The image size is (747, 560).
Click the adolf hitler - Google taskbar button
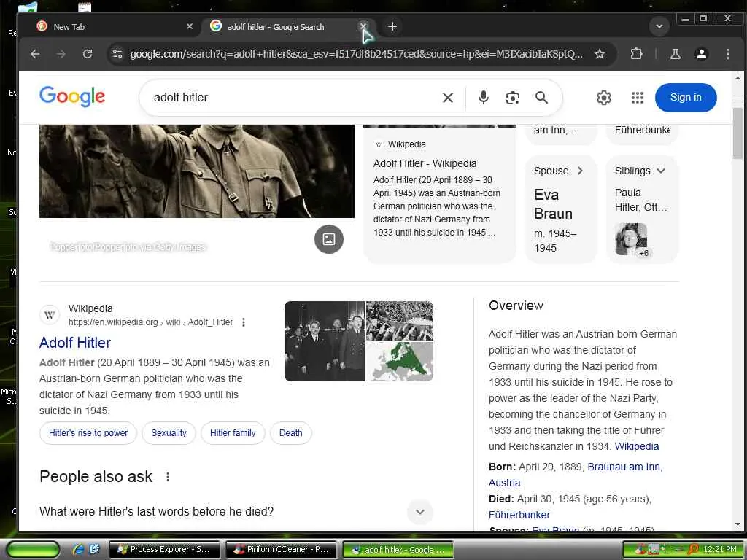tap(398, 550)
